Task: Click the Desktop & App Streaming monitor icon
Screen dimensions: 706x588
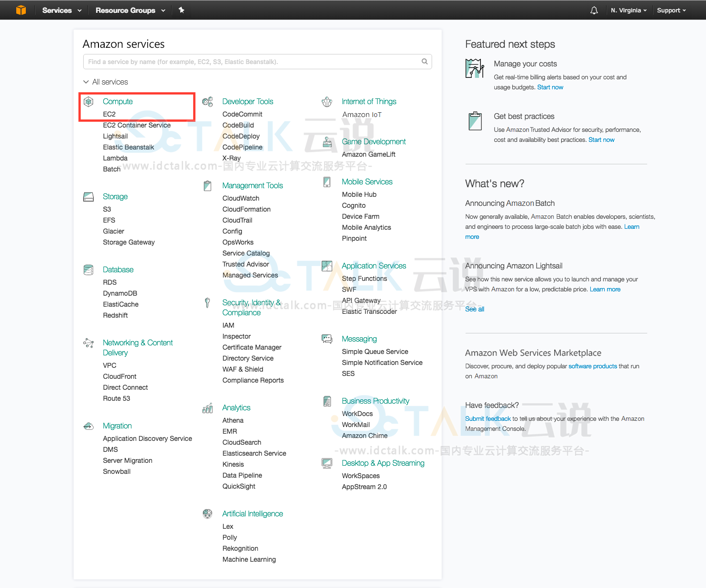Action: (327, 463)
